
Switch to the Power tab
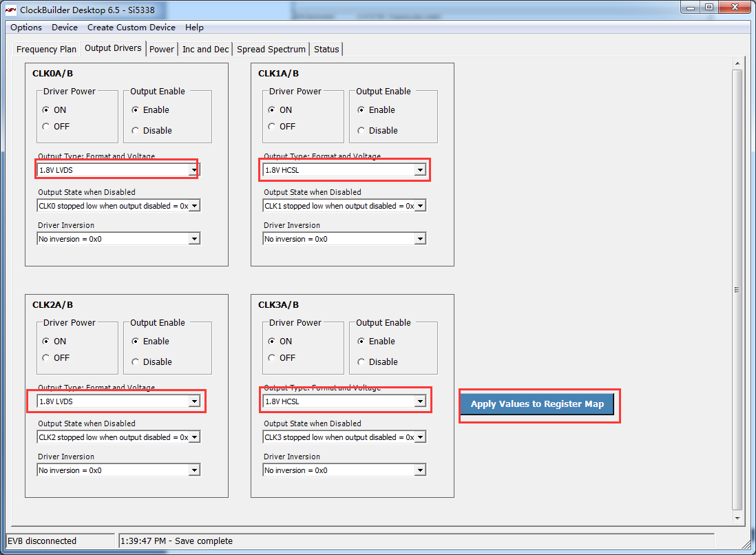[x=162, y=49]
